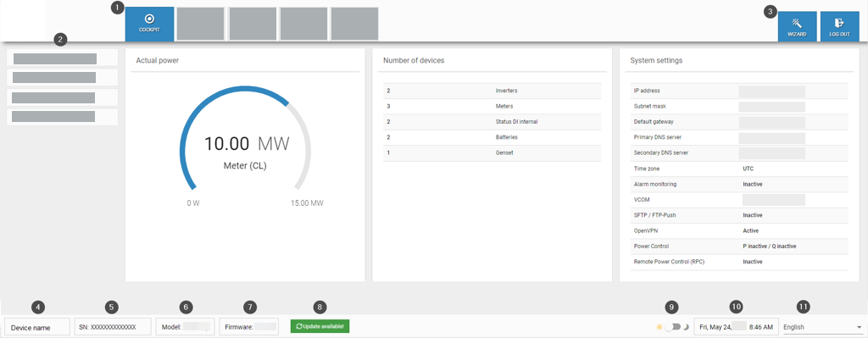The width and height of the screenshot is (868, 338).
Task: Click the 0 W gauge minimum label
Action: coord(192,203)
